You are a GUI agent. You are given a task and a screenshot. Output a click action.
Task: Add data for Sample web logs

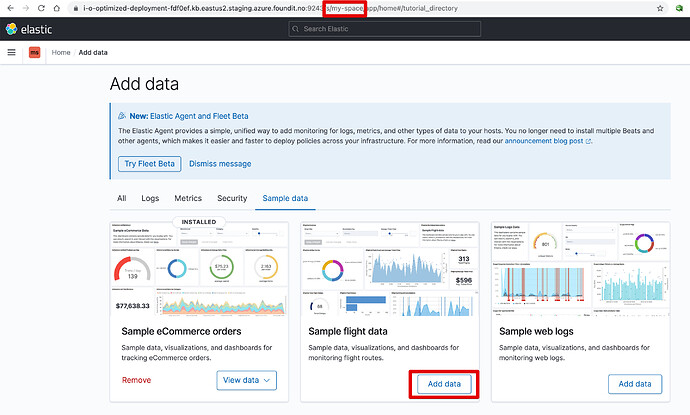click(635, 384)
